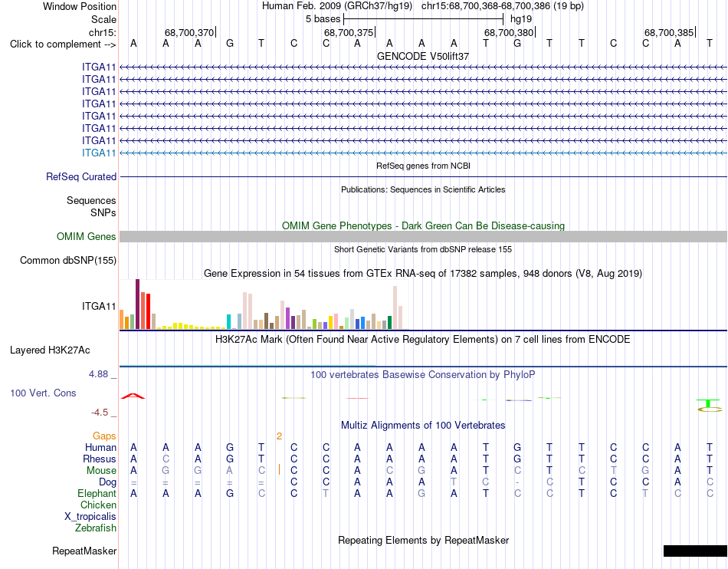Click the bright red GTEx expression bar
Image resolution: width=728 pixels, height=569 pixels.
pyautogui.click(x=148, y=311)
